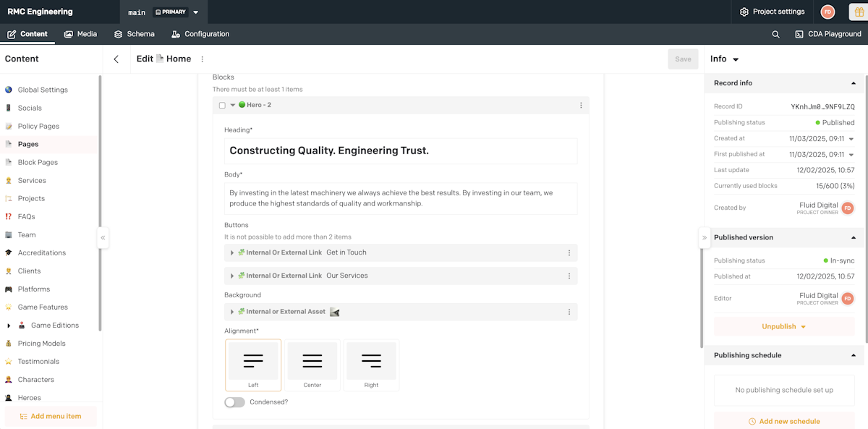Image resolution: width=868 pixels, height=429 pixels.
Task: Click the search magnifier icon
Action: pos(775,34)
